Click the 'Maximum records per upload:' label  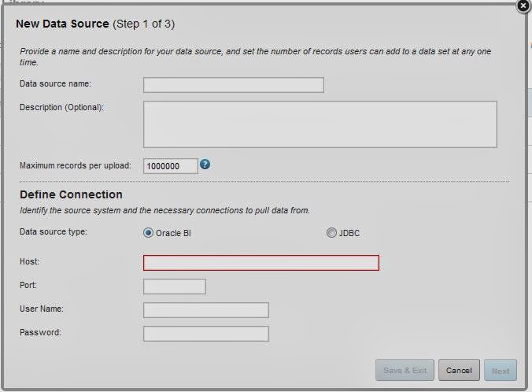76,165
